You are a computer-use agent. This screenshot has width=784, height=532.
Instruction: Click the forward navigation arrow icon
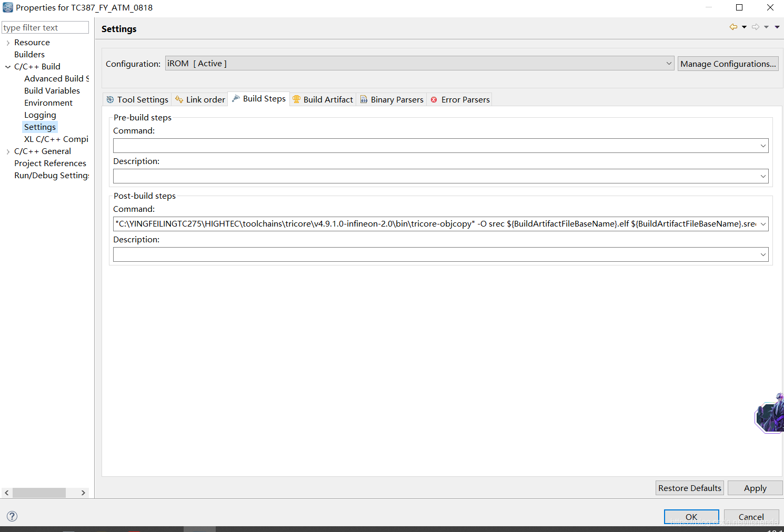tap(756, 26)
